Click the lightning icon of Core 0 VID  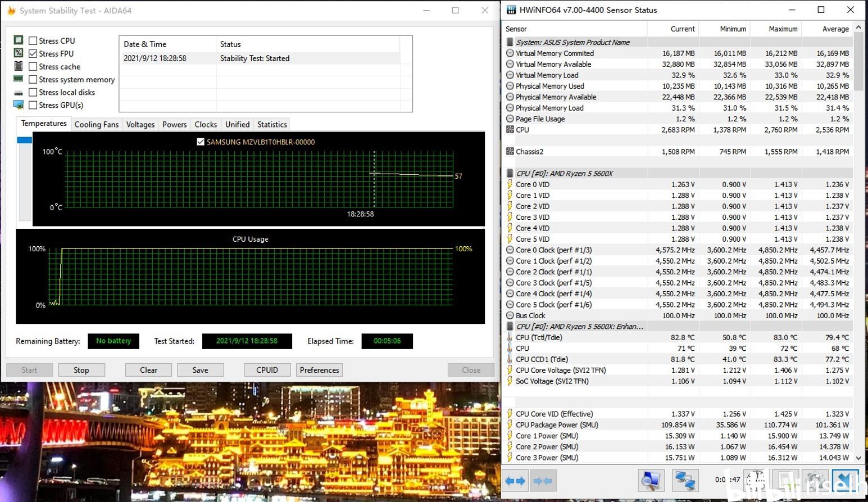(x=510, y=184)
